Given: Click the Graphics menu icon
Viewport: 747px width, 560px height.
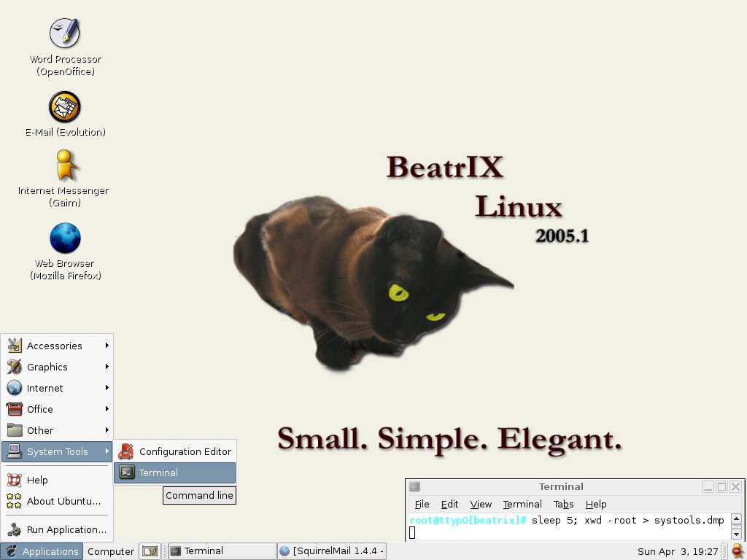Looking at the screenshot, I should (x=15, y=367).
